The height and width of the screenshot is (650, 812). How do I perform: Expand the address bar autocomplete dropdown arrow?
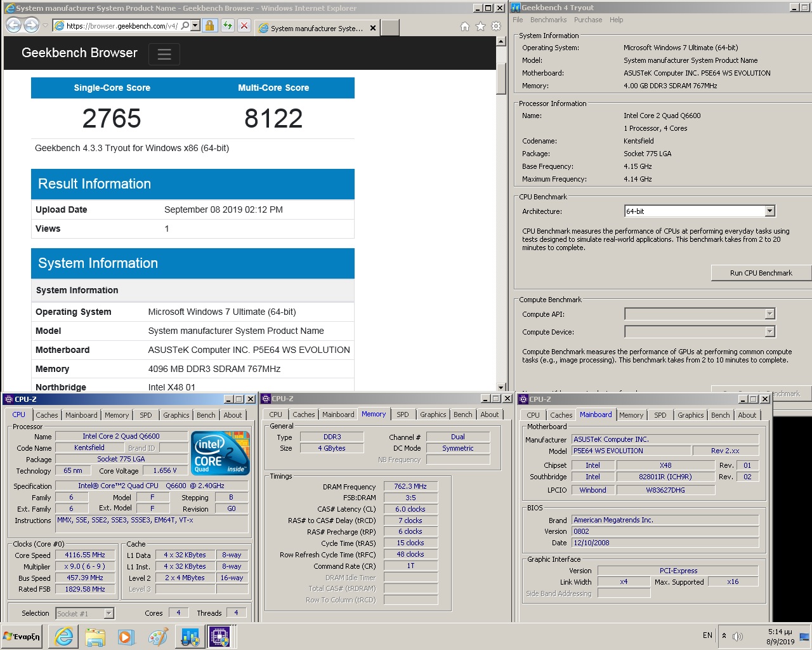pyautogui.click(x=195, y=26)
